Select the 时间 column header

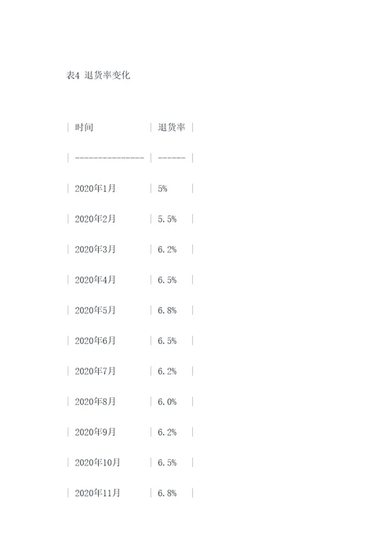84,127
